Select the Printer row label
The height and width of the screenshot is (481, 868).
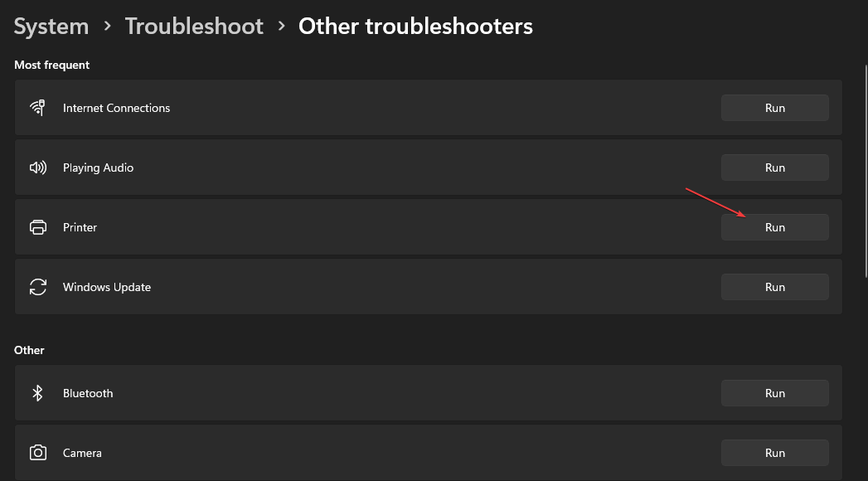80,227
